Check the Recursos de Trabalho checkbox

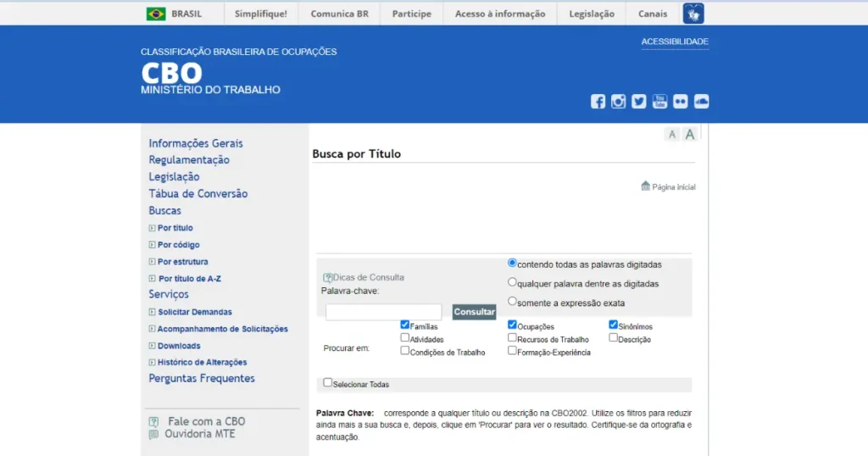[x=512, y=337]
